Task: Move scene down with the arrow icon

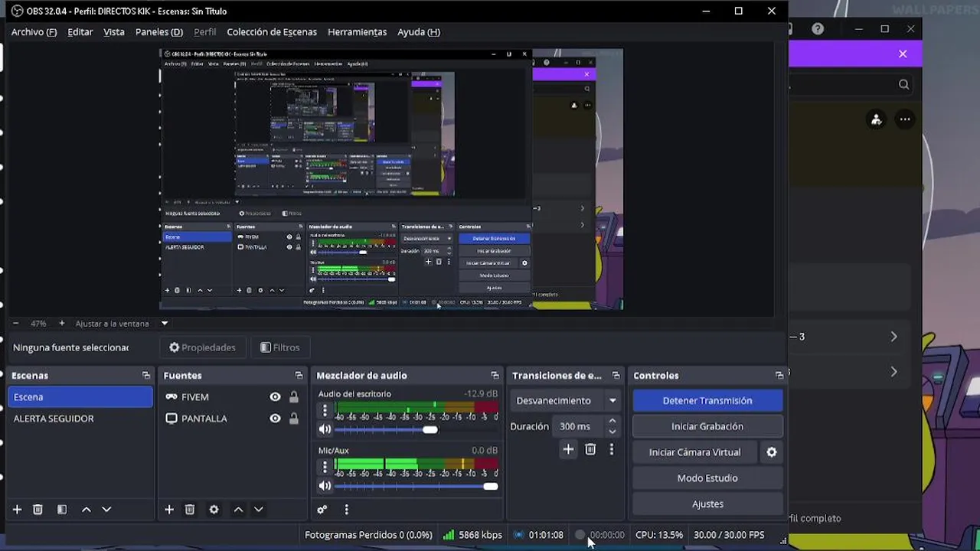Action: tap(106, 510)
